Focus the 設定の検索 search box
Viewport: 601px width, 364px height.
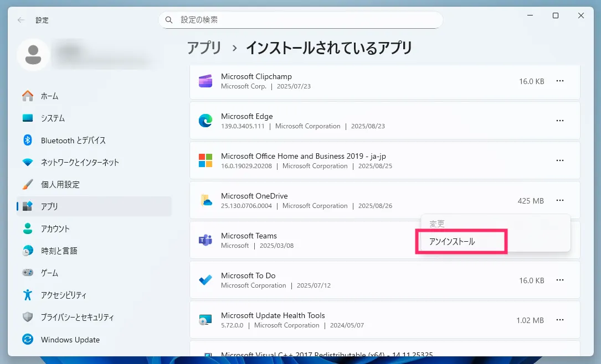[300, 20]
